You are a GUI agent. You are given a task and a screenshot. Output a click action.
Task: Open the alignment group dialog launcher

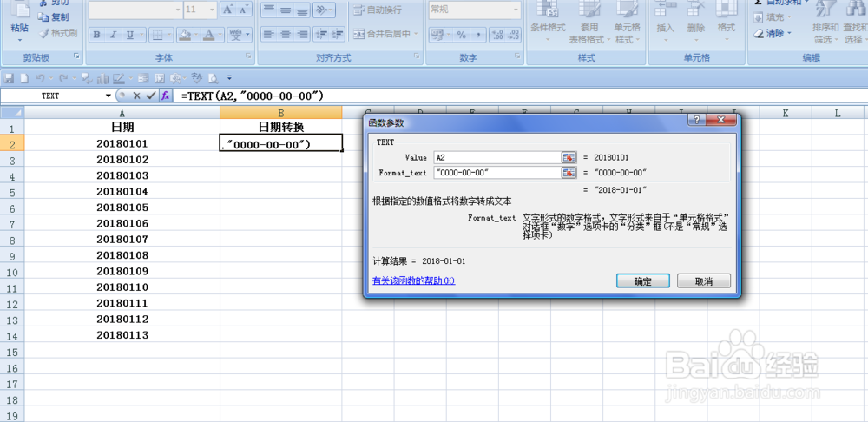point(418,56)
